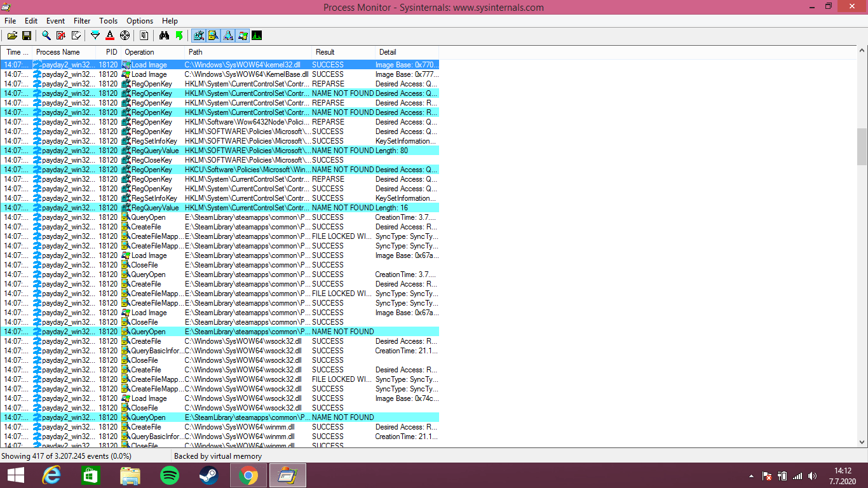Click the network signal tray icon
This screenshot has width=868, height=488.
[x=797, y=476]
